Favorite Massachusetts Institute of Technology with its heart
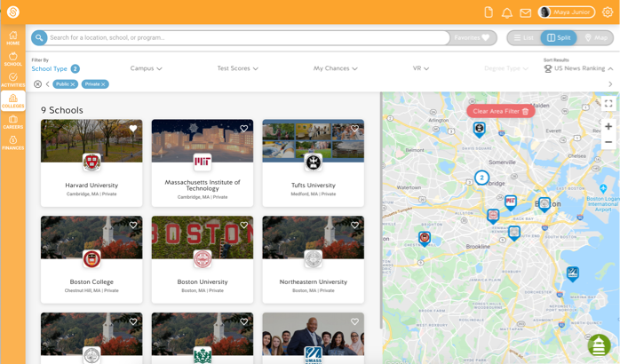 [244, 129]
